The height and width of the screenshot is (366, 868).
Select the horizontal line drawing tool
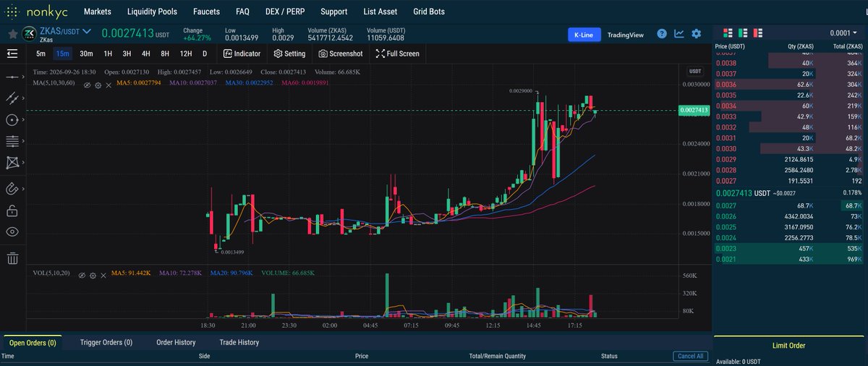tap(11, 76)
